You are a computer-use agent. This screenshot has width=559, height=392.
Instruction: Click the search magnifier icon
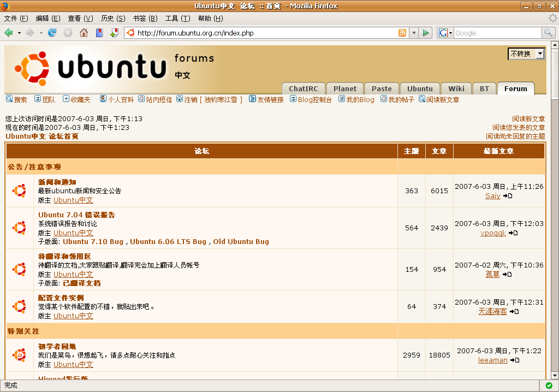[x=548, y=33]
